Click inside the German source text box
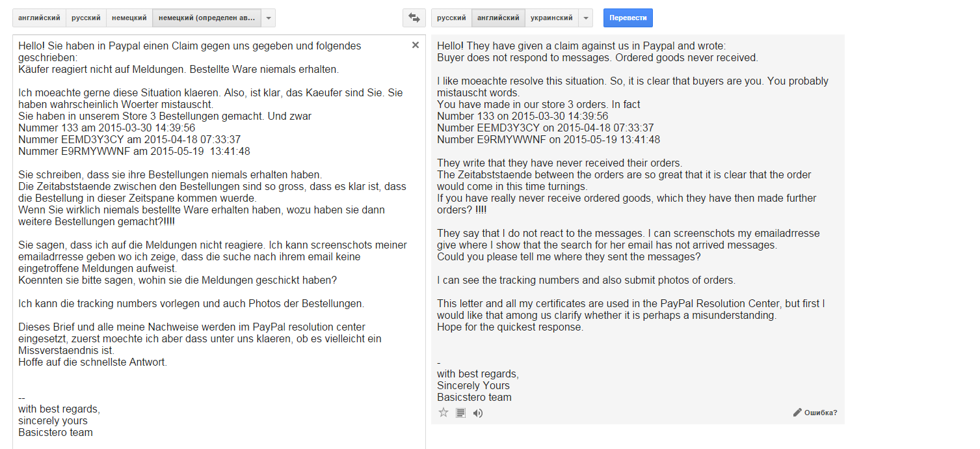980x449 pixels. (x=215, y=390)
